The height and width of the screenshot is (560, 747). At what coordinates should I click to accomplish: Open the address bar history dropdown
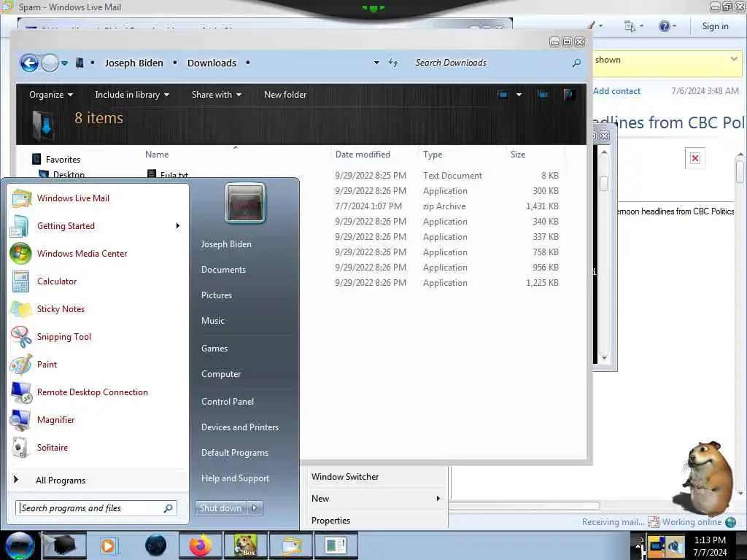[376, 63]
